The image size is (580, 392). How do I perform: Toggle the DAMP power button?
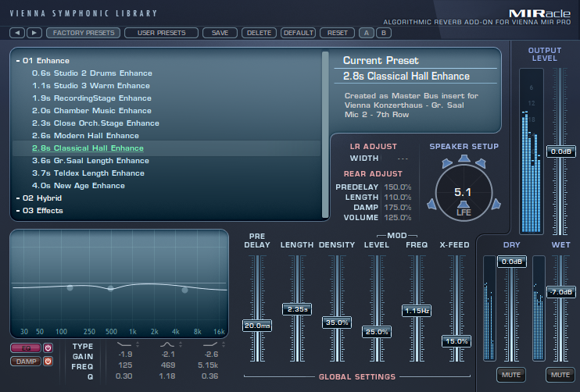tap(47, 362)
